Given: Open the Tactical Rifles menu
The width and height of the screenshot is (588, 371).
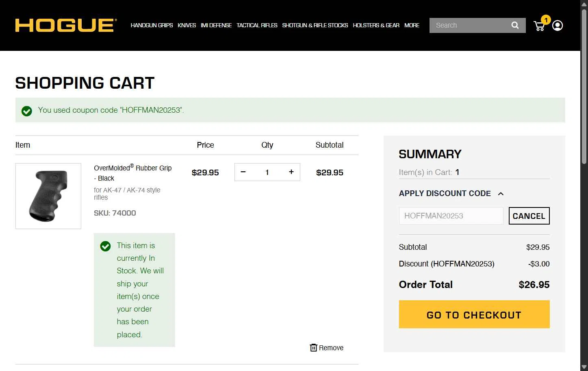Looking at the screenshot, I should tap(257, 25).
